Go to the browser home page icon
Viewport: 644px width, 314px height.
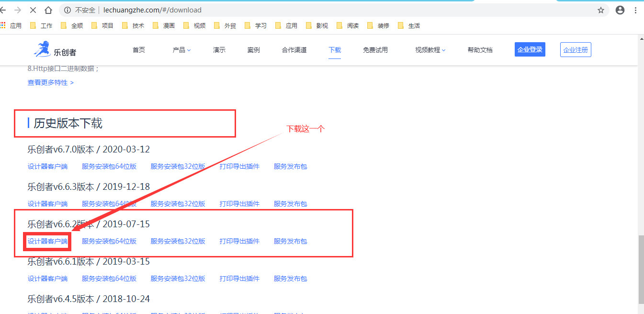[x=48, y=10]
